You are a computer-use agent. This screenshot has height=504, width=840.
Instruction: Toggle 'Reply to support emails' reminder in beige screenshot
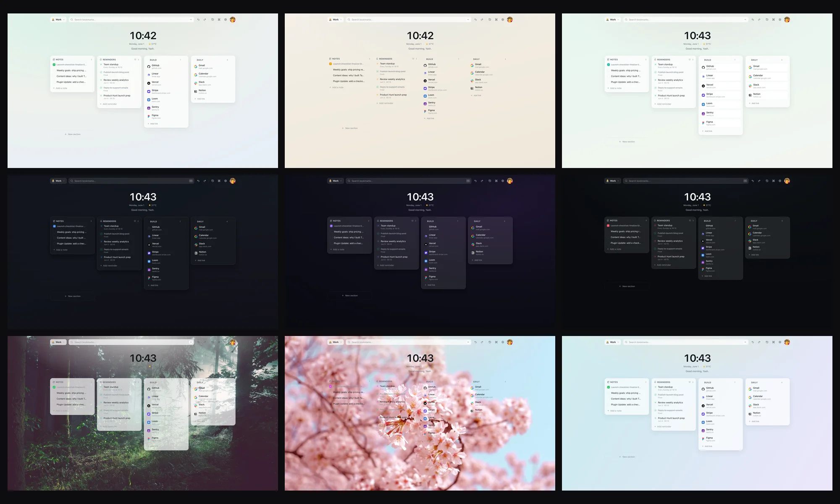pos(378,87)
